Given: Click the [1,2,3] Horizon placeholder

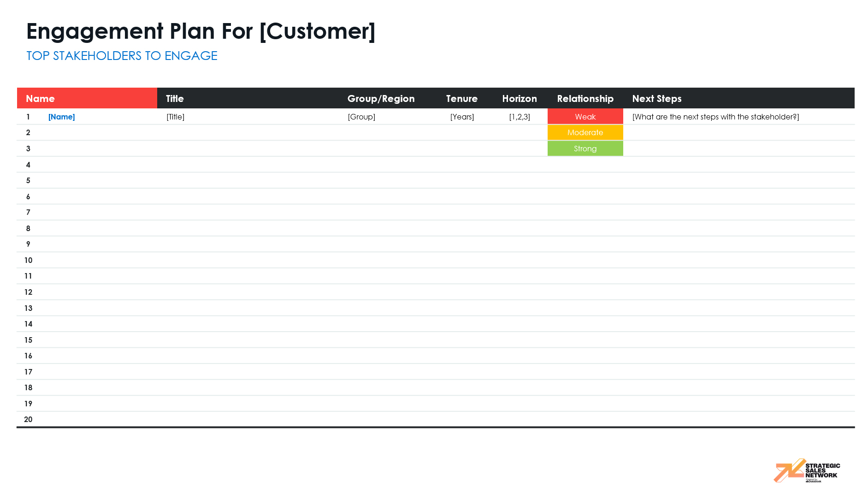Looking at the screenshot, I should point(520,117).
